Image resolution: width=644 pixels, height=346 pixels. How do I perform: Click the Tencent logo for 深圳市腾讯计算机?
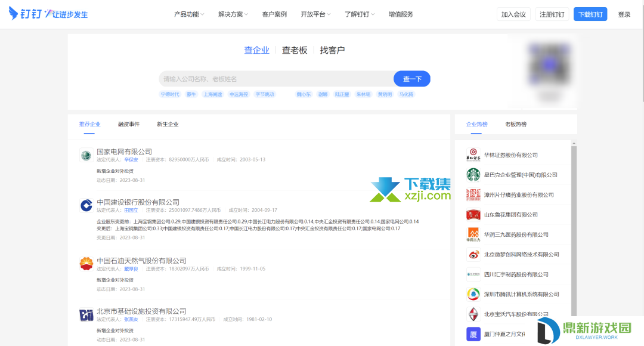473,294
